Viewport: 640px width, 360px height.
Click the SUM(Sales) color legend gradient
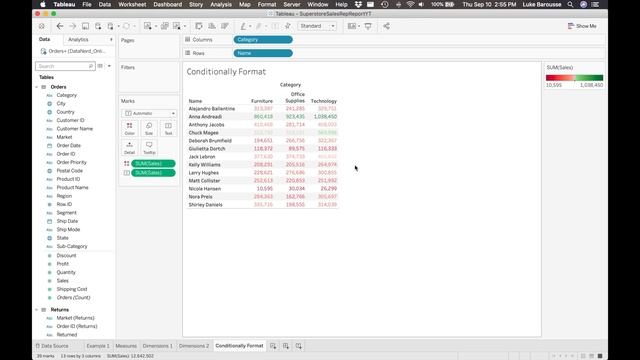click(x=574, y=78)
